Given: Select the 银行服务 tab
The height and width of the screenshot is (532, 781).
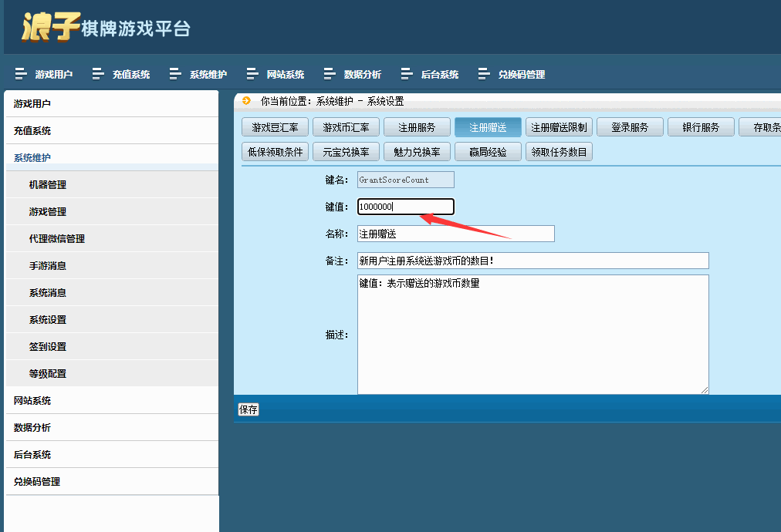Looking at the screenshot, I should point(700,126).
